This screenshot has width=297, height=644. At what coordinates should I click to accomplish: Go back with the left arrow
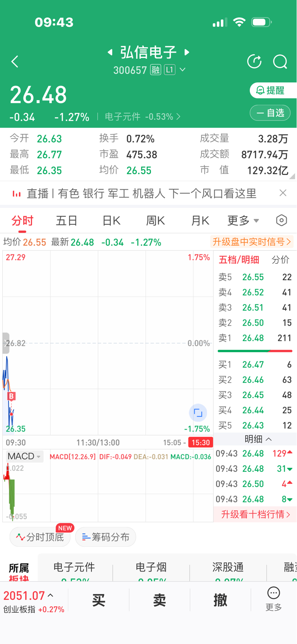[15, 61]
